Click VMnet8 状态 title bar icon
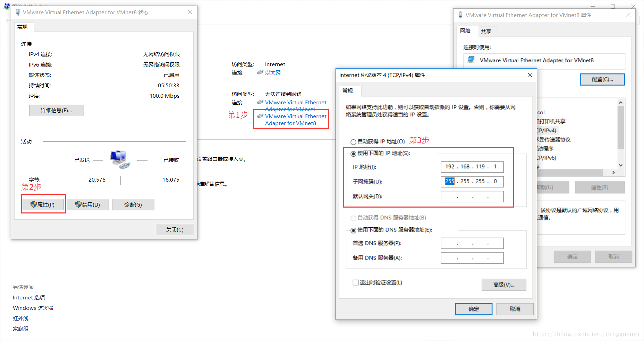Viewport: 644px width, 341px height. [18, 12]
